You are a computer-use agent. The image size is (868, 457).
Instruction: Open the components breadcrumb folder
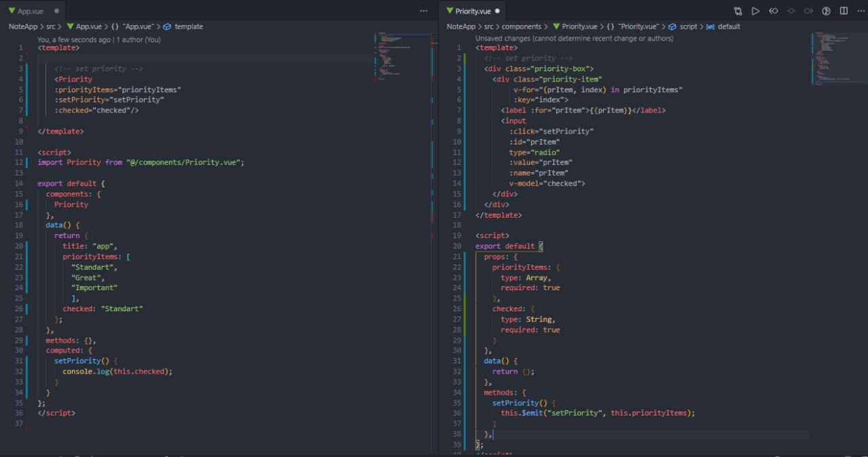pyautogui.click(x=521, y=26)
